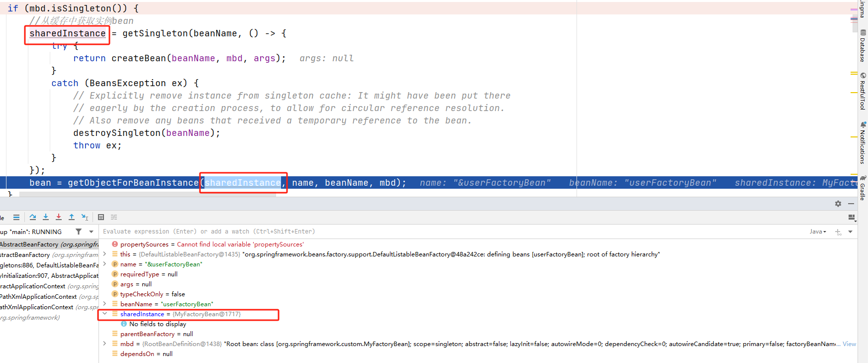Click the Evaluate expression input field
Viewport: 868px width, 363px height.
[x=453, y=232]
